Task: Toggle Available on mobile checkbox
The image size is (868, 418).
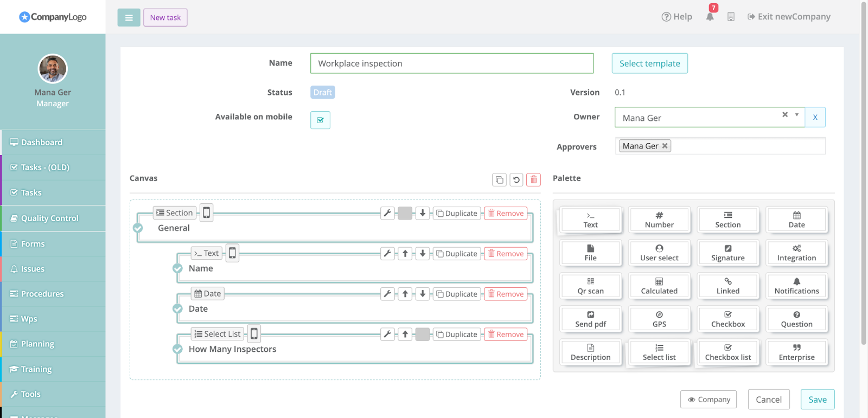Action: [x=320, y=120]
